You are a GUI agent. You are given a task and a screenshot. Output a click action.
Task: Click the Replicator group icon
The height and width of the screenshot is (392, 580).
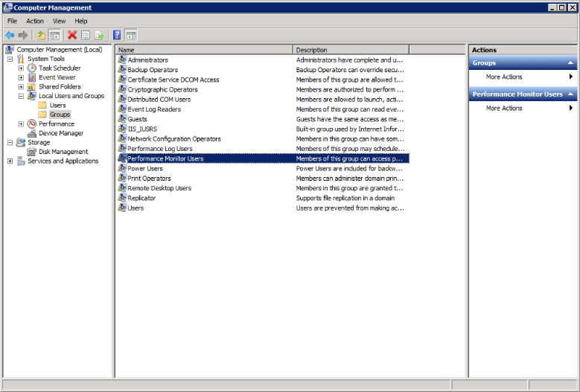click(x=122, y=198)
